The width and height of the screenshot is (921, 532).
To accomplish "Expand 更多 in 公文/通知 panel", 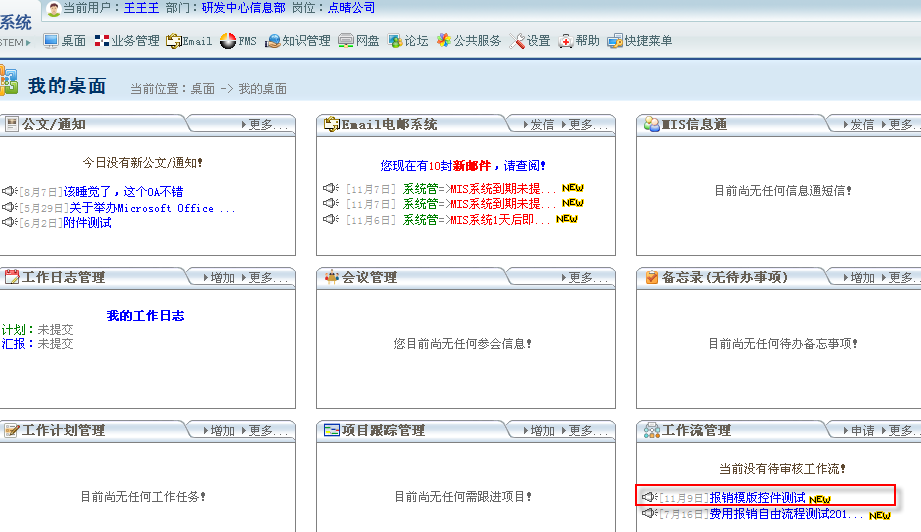I will tap(268, 125).
